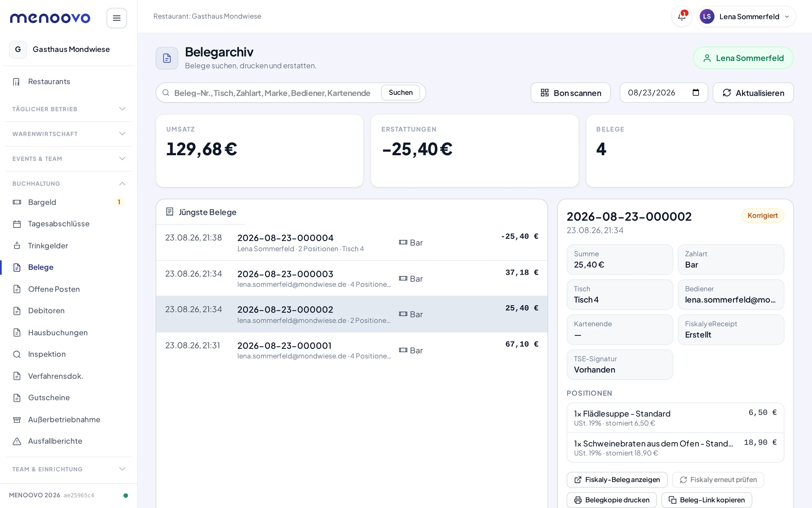Click the Suchen button
812x508 pixels.
click(400, 92)
